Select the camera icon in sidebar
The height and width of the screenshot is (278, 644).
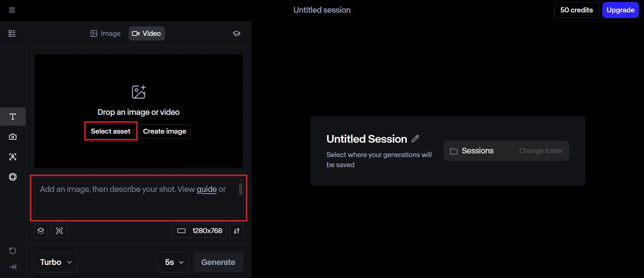13,137
